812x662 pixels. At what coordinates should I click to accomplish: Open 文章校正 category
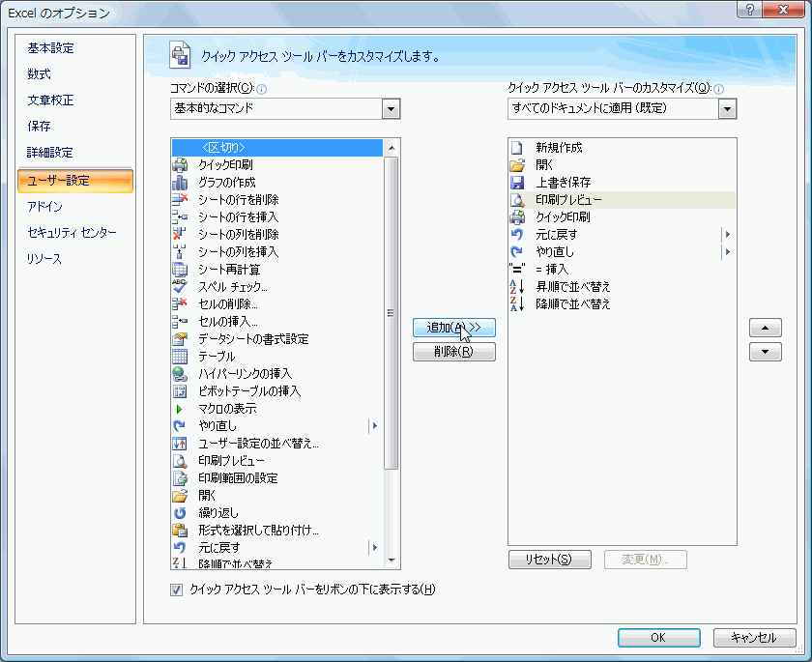pos(50,100)
